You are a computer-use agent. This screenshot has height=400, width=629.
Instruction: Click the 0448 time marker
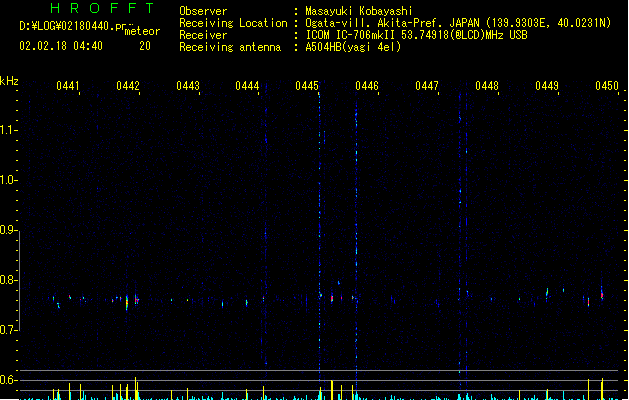click(x=487, y=86)
